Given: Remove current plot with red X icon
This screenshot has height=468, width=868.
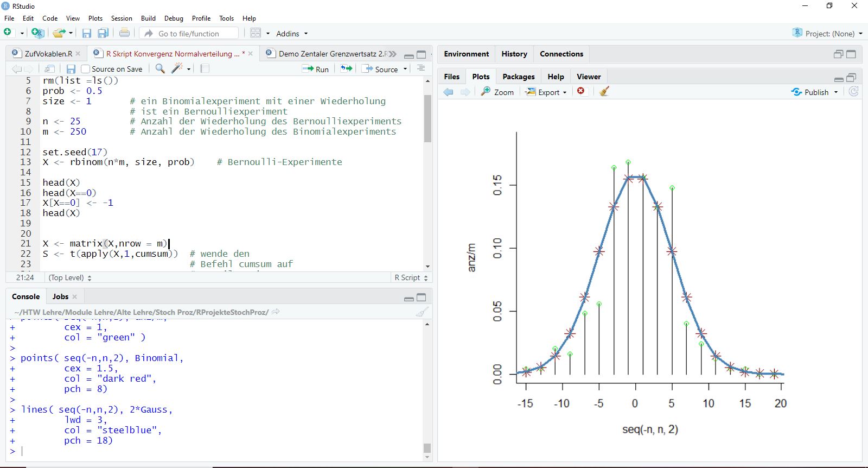Looking at the screenshot, I should [x=581, y=91].
